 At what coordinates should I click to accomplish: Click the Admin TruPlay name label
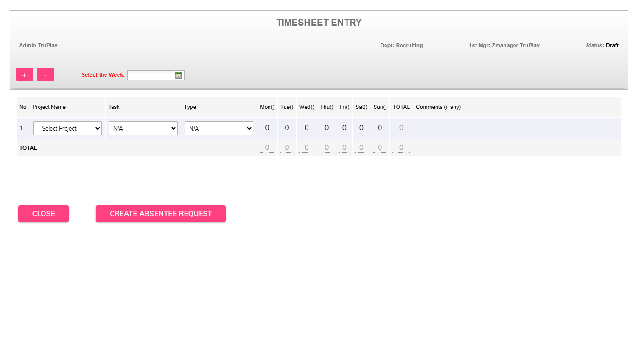tap(38, 45)
